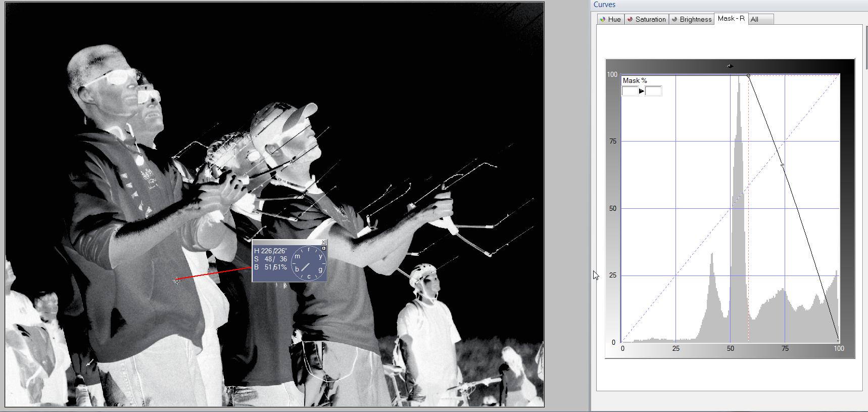Open the Saturation curve tab
The image size is (868, 412).
pos(646,19)
